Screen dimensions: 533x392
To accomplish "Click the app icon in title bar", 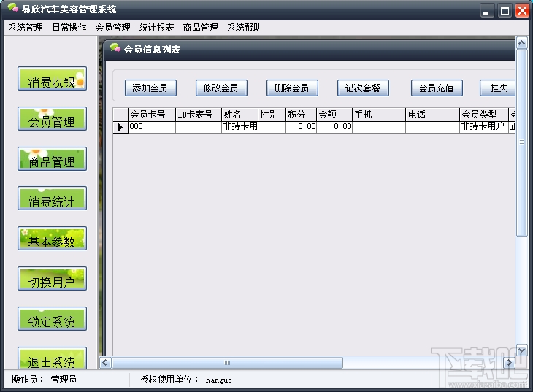I will click(12, 7).
